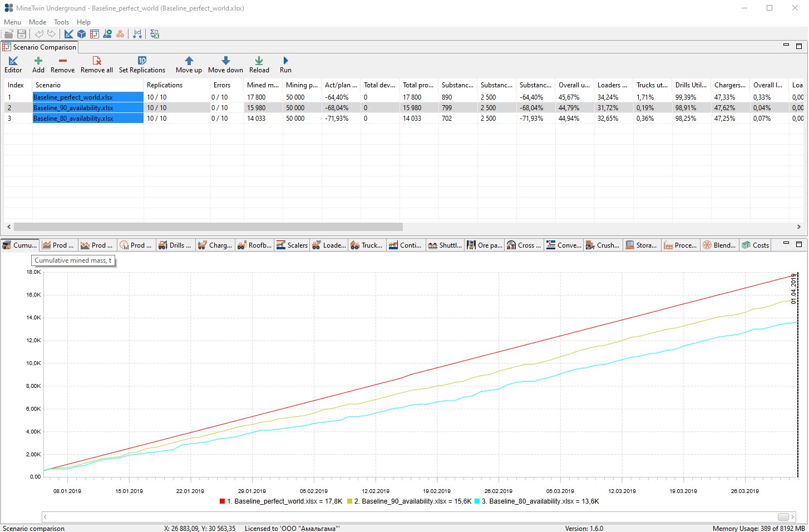Open the Drills chart tab
The image size is (809, 532).
pyautogui.click(x=175, y=245)
